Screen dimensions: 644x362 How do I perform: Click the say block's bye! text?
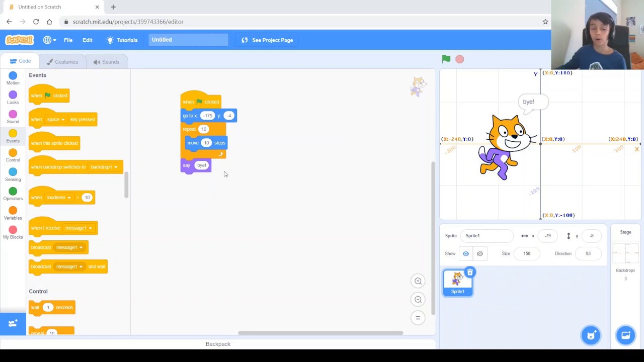(x=201, y=165)
